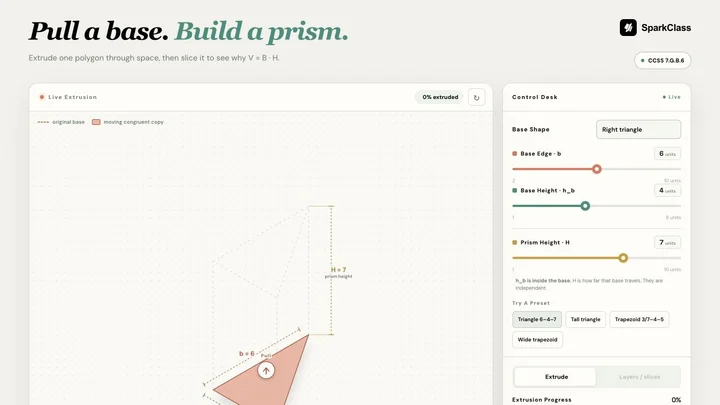This screenshot has height=405, width=720.
Task: Apply the Triangle 6-4-7 preset
Action: (x=537, y=319)
